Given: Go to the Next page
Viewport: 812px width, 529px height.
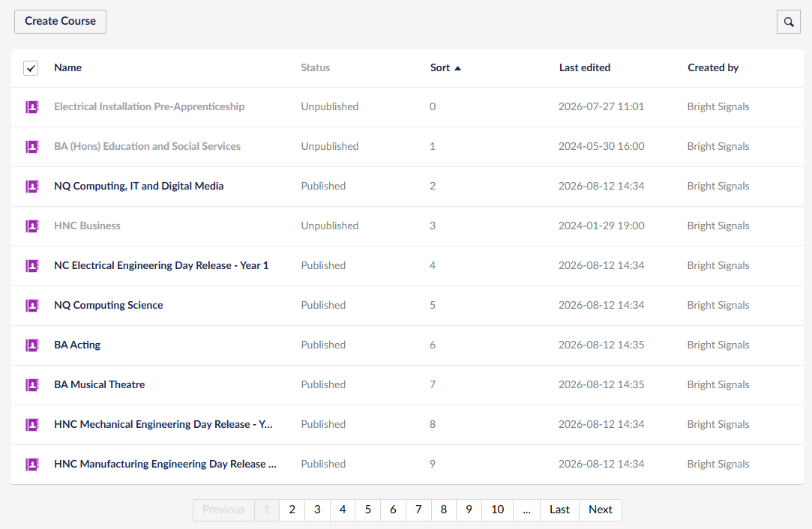Looking at the screenshot, I should tap(601, 510).
